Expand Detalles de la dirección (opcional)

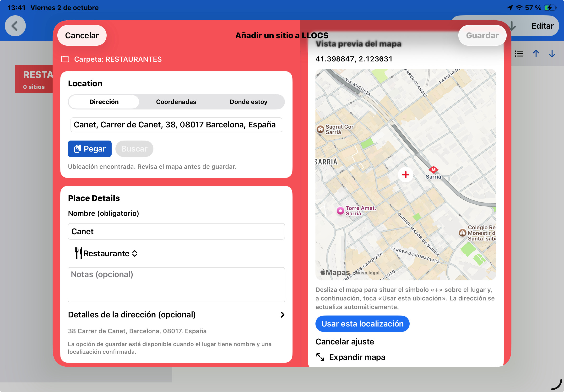point(176,315)
